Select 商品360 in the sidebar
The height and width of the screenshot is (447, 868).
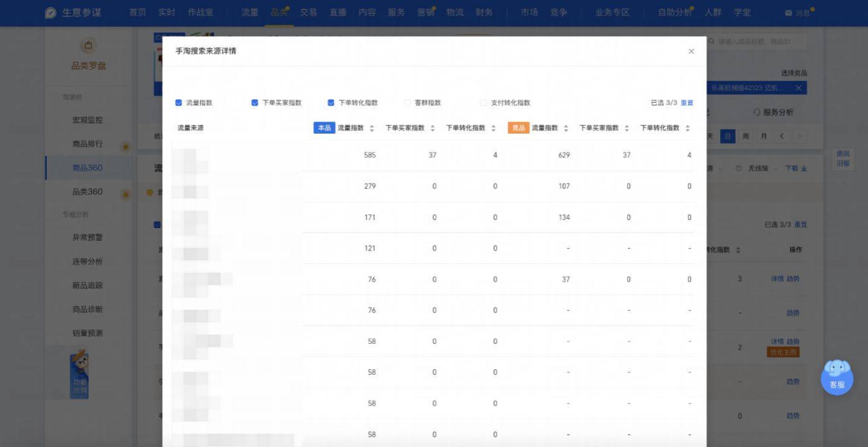click(x=88, y=168)
